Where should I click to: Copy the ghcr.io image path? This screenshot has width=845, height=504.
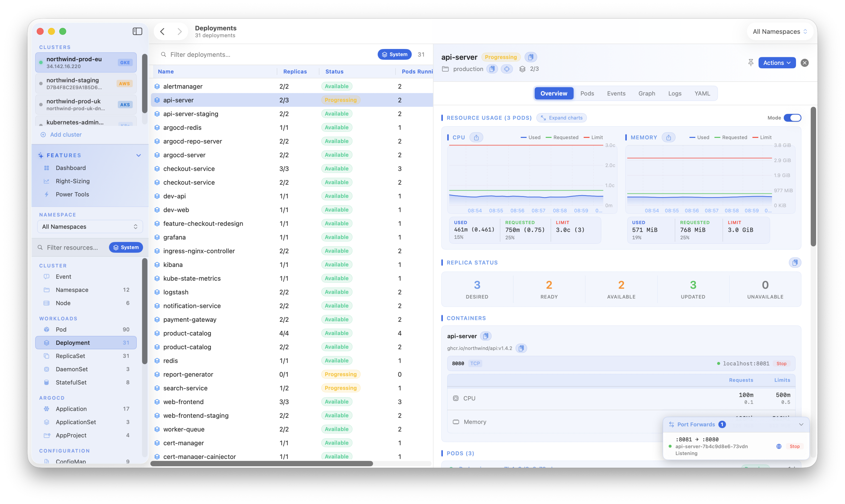click(x=521, y=348)
